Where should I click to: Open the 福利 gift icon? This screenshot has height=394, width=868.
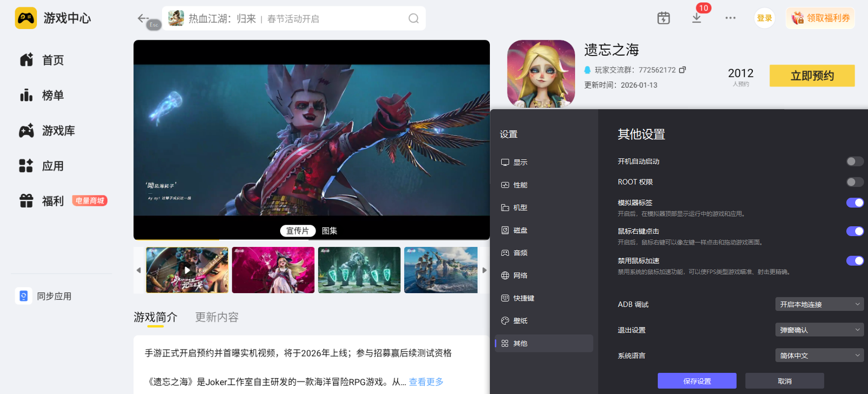27,201
